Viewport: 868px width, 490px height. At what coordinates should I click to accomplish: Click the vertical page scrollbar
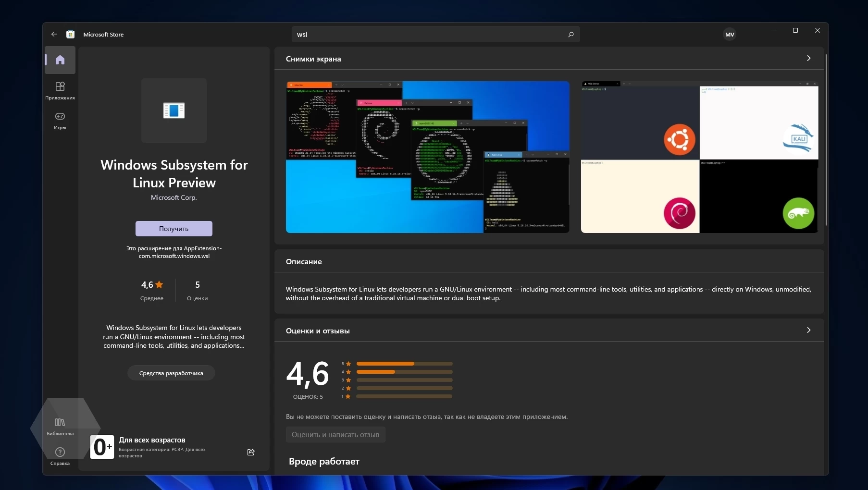826,139
